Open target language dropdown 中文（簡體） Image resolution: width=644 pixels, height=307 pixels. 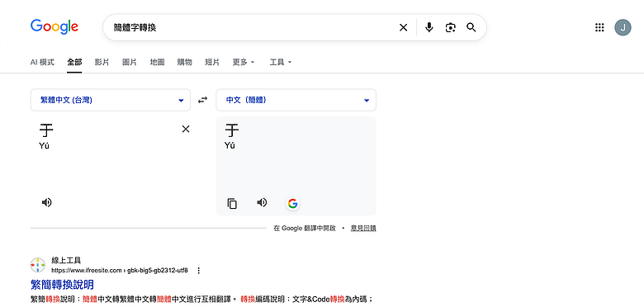coord(296,100)
